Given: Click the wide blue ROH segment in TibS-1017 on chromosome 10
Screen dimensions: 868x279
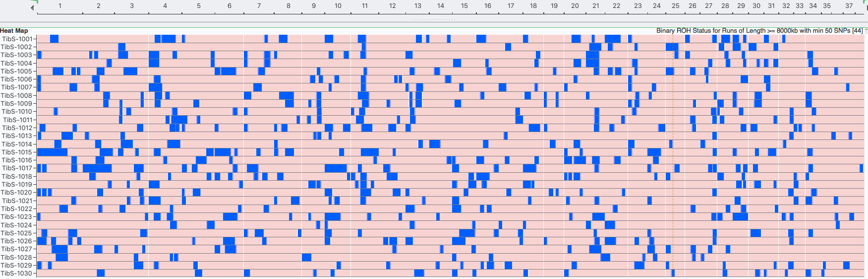Looking at the screenshot, I should [336, 168].
